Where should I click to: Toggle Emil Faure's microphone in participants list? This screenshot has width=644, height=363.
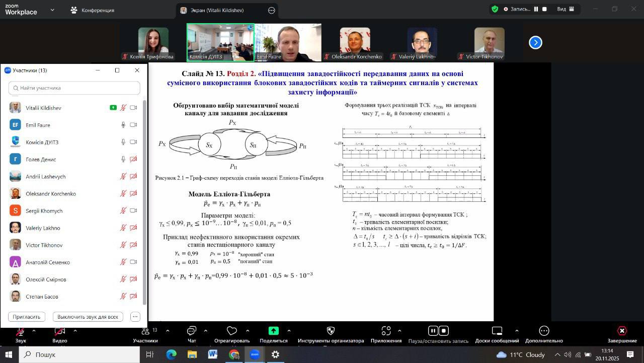click(x=123, y=125)
